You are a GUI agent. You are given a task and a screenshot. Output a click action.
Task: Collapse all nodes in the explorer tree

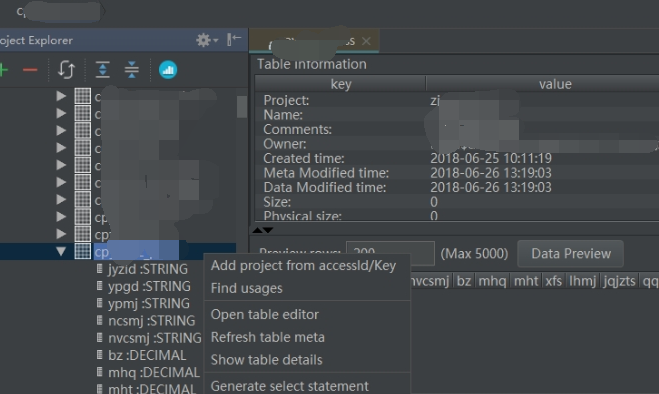point(132,70)
